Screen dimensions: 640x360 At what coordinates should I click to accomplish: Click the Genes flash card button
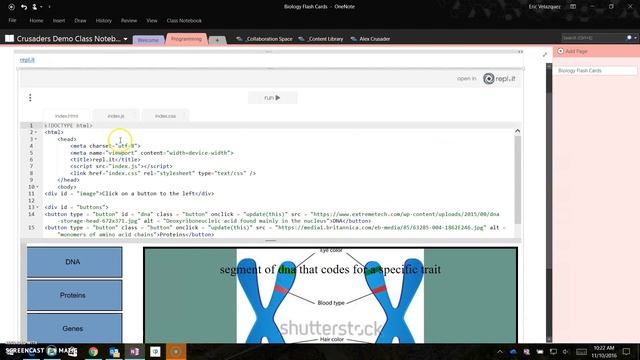74,328
